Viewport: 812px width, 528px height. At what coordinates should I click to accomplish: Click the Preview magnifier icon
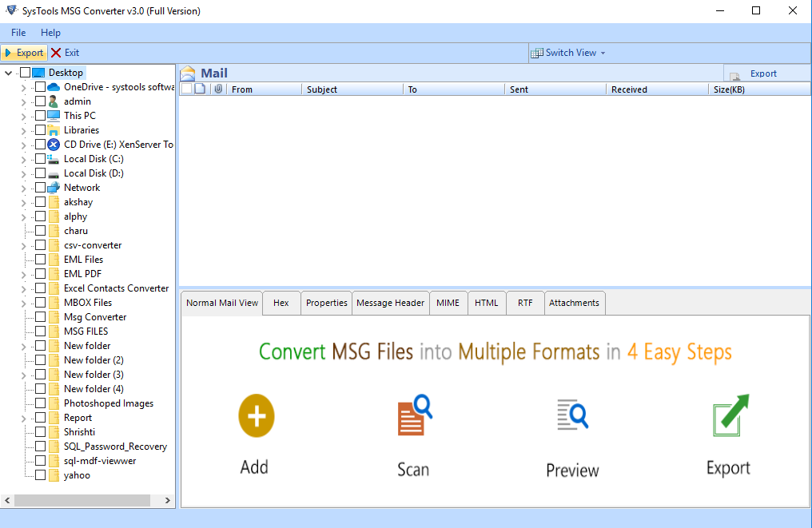click(572, 415)
